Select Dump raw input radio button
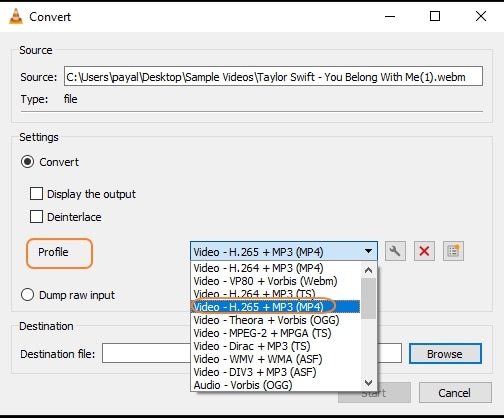The height and width of the screenshot is (418, 504). point(27,295)
